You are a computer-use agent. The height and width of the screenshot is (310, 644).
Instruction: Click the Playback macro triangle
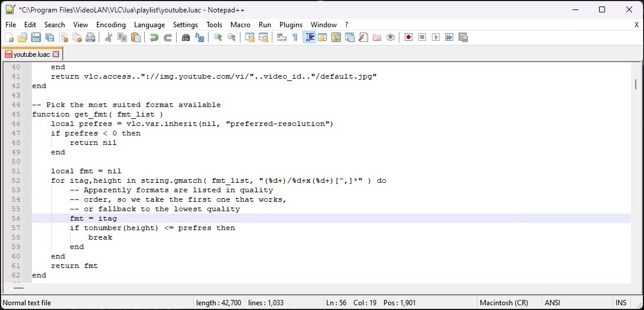click(436, 37)
